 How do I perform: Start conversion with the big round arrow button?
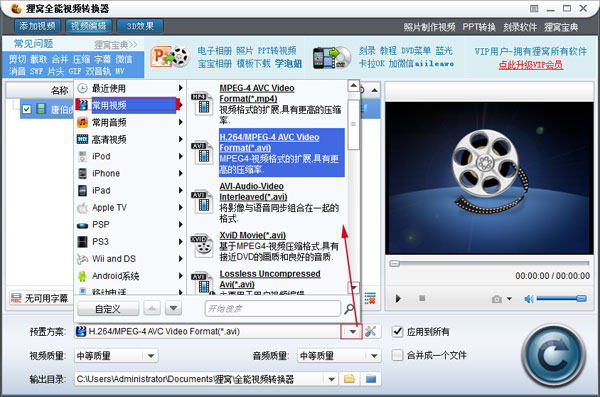(x=554, y=356)
